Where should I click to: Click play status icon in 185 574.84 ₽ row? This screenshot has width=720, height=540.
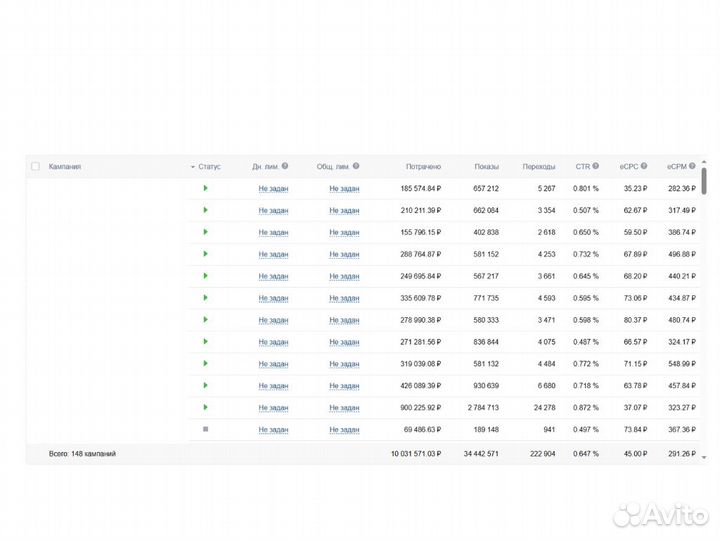click(x=205, y=188)
